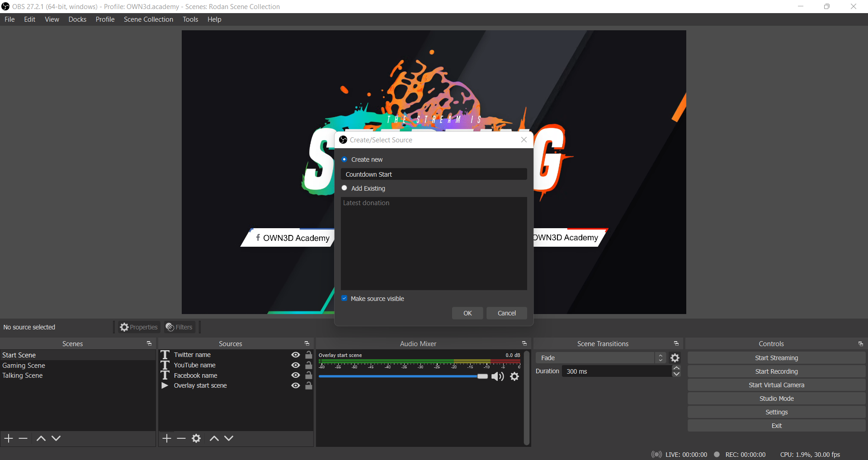Mute Overlay start scene speaker icon
The height and width of the screenshot is (460, 868).
point(497,376)
